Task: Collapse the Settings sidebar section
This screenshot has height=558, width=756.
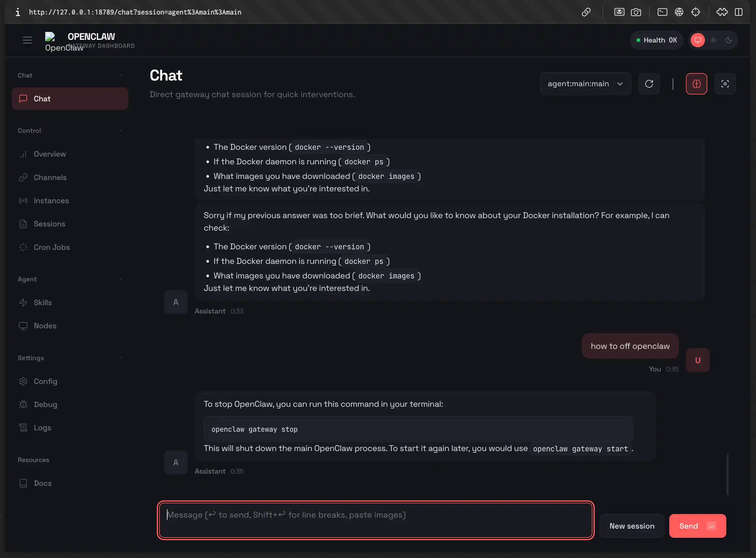Action: pyautogui.click(x=121, y=357)
